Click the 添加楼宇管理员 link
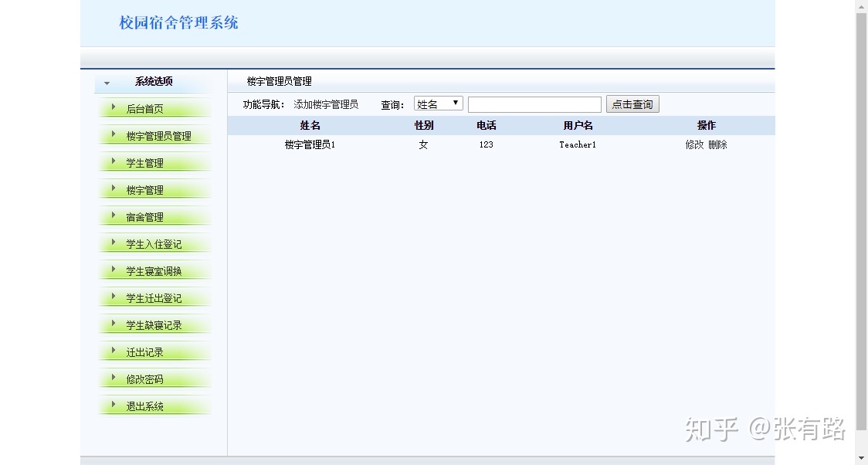The height and width of the screenshot is (465, 868). (326, 104)
